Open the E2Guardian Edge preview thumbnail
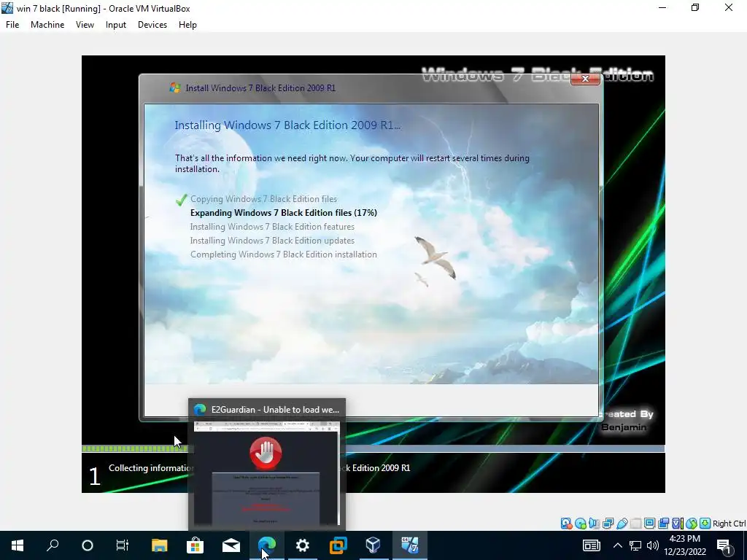Image resolution: width=747 pixels, height=560 pixels. tap(267, 473)
